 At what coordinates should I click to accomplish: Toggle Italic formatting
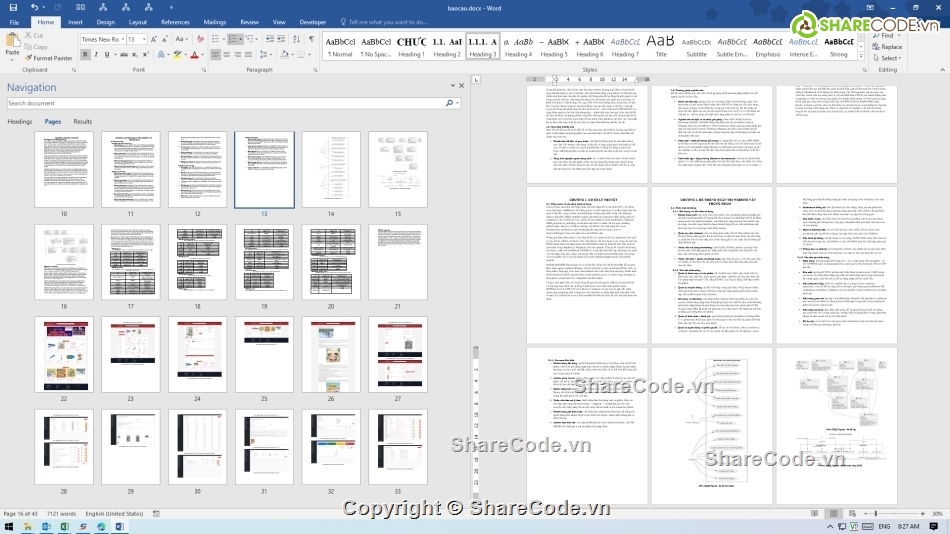[97, 55]
